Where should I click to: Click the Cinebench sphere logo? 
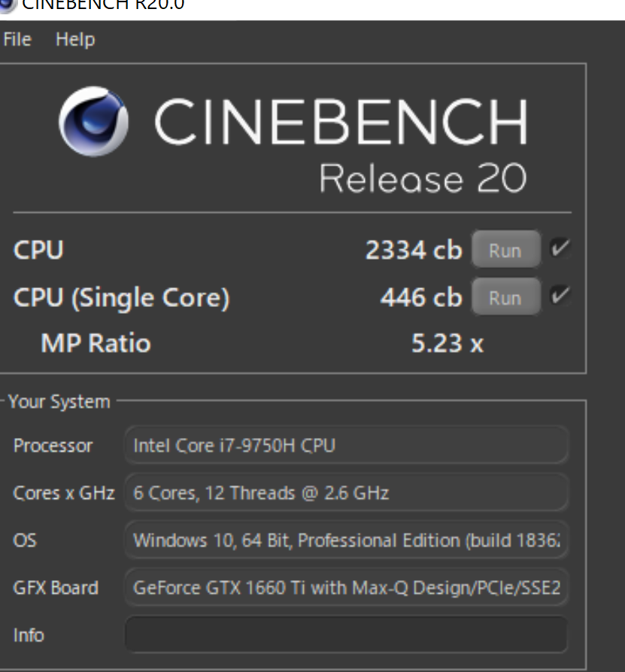point(93,122)
